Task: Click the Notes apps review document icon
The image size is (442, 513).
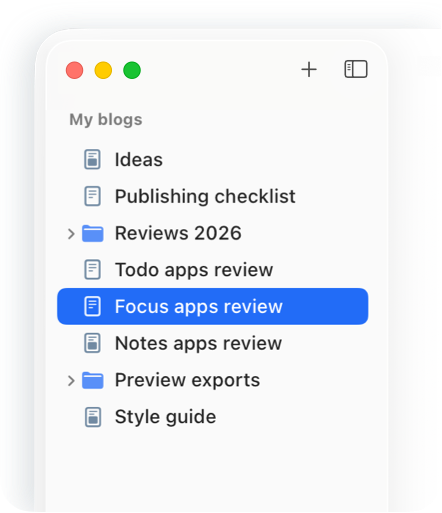Action: (92, 343)
